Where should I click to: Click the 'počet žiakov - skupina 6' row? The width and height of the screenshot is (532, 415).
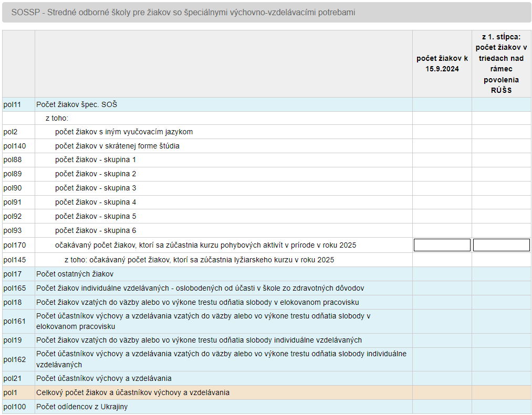pos(267,230)
